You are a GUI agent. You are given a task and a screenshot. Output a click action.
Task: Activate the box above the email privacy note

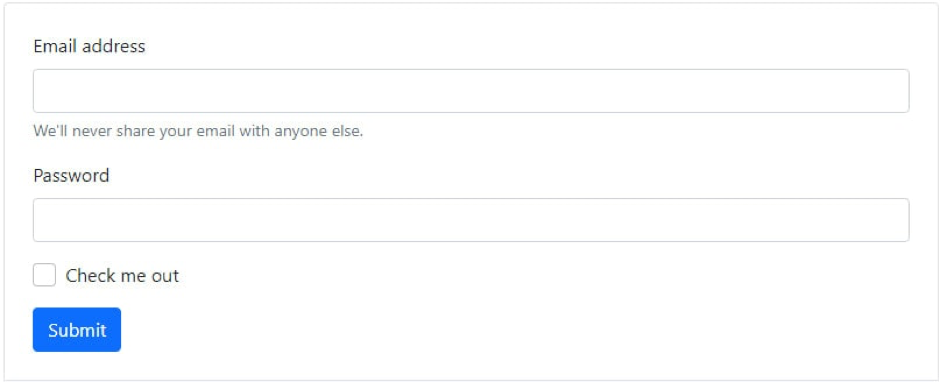471,91
